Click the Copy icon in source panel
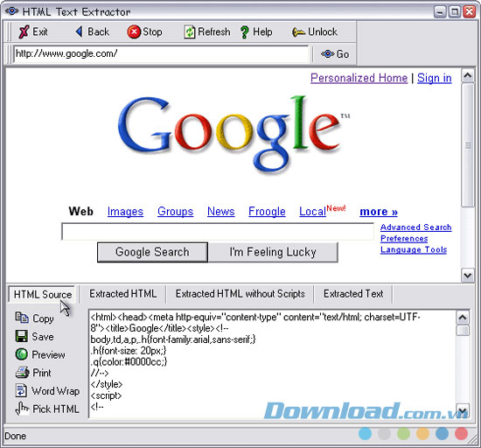481x448 pixels. [22, 318]
